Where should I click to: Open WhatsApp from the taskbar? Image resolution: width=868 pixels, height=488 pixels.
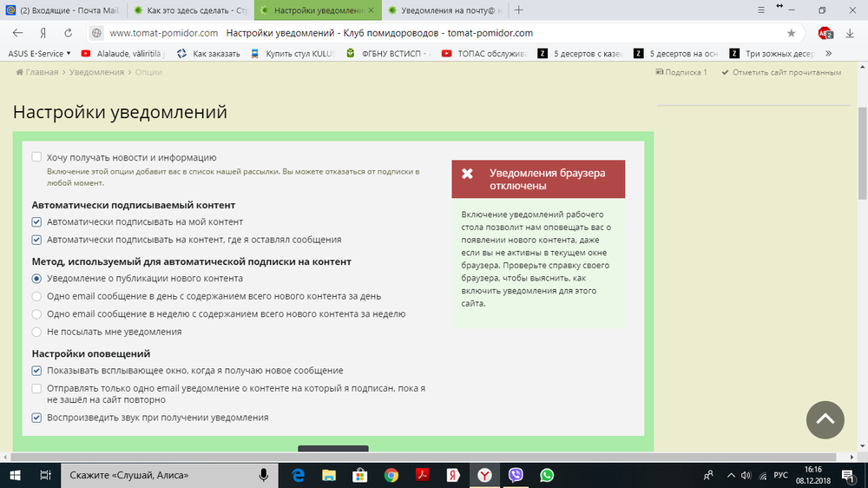pos(547,475)
